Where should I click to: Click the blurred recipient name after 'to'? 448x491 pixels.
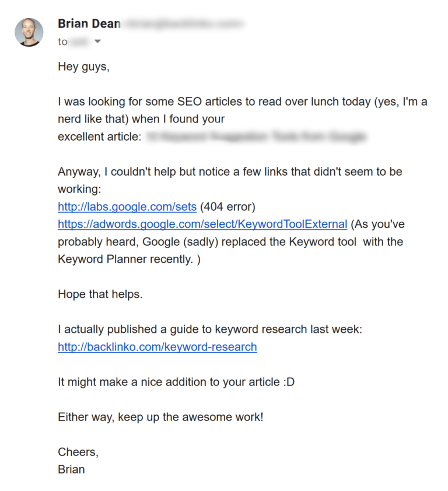tap(79, 42)
